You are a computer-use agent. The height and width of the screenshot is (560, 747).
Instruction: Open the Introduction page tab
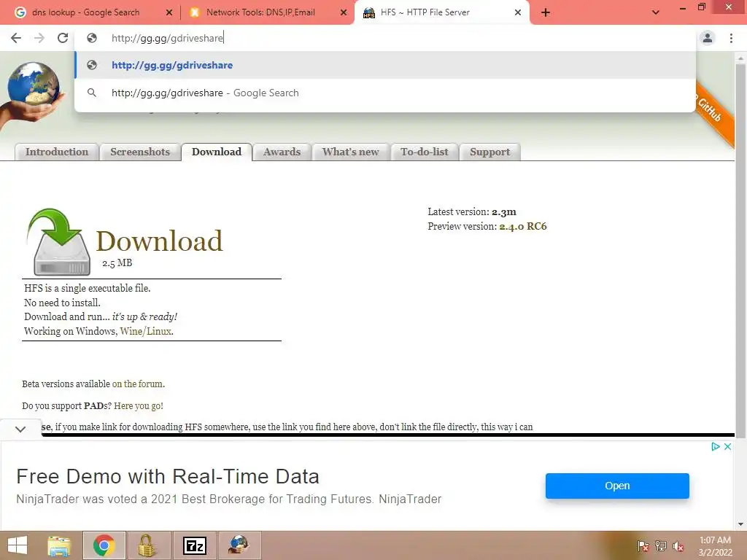tap(57, 152)
